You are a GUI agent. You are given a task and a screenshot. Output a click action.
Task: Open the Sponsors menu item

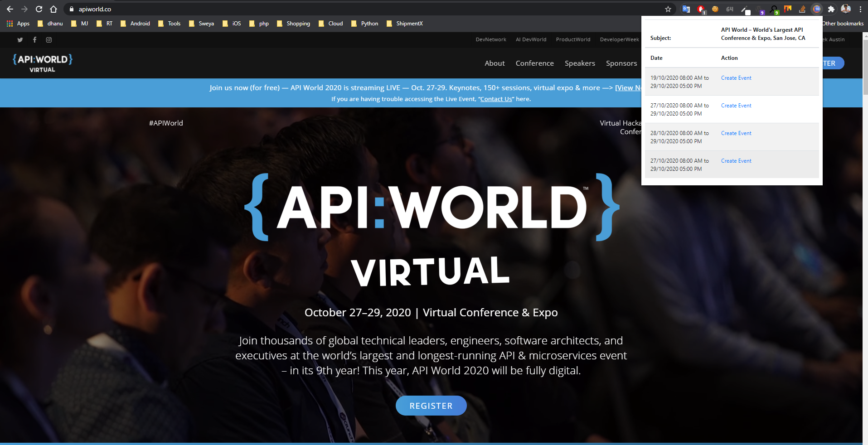pos(621,63)
